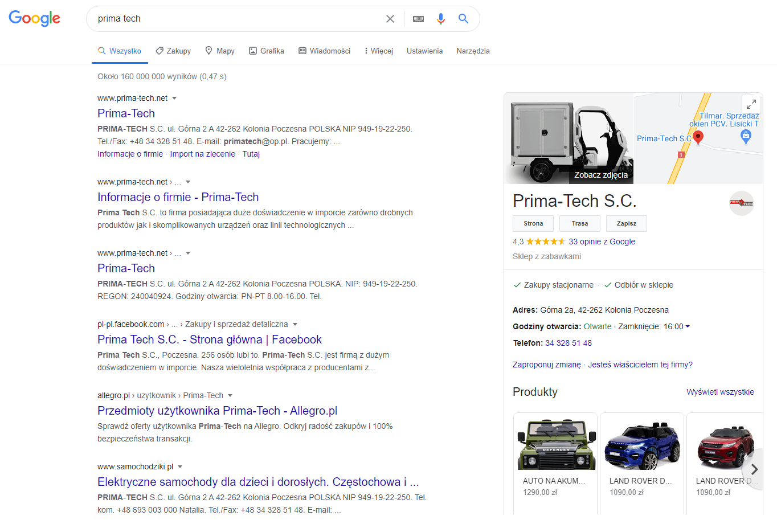The height and width of the screenshot is (532, 777).
Task: Open blue LAND ROVER product card
Action: [x=642, y=463]
